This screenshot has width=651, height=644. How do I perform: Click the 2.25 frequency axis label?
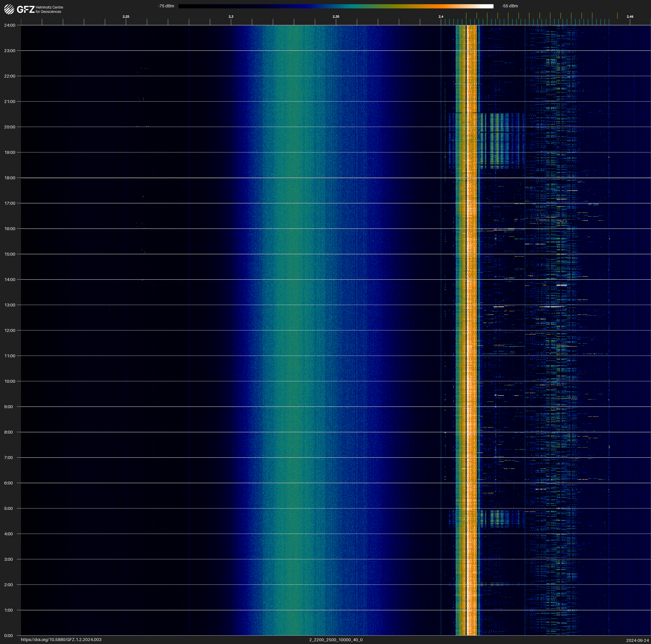[126, 17]
